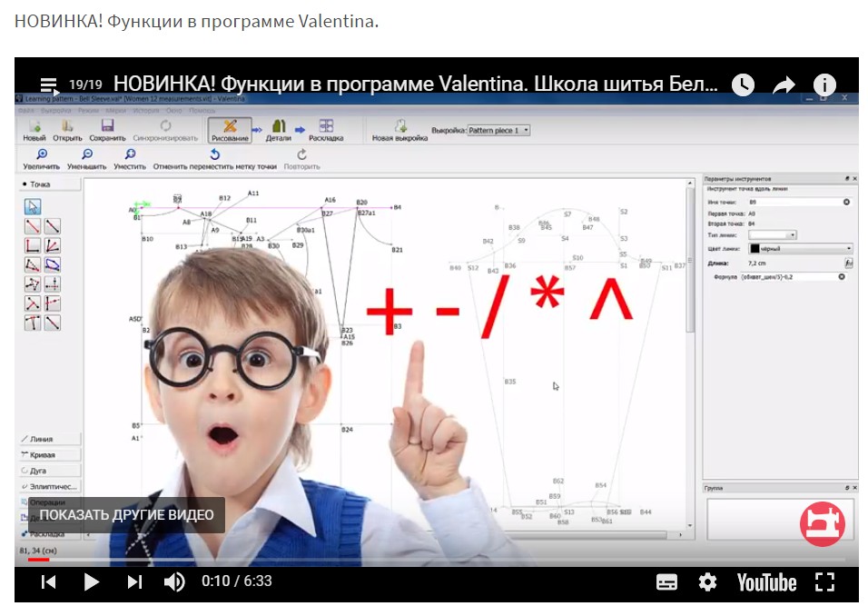Viewport: 868px width, 616px height.
Task: Open the player settings gear
Action: coord(707,582)
